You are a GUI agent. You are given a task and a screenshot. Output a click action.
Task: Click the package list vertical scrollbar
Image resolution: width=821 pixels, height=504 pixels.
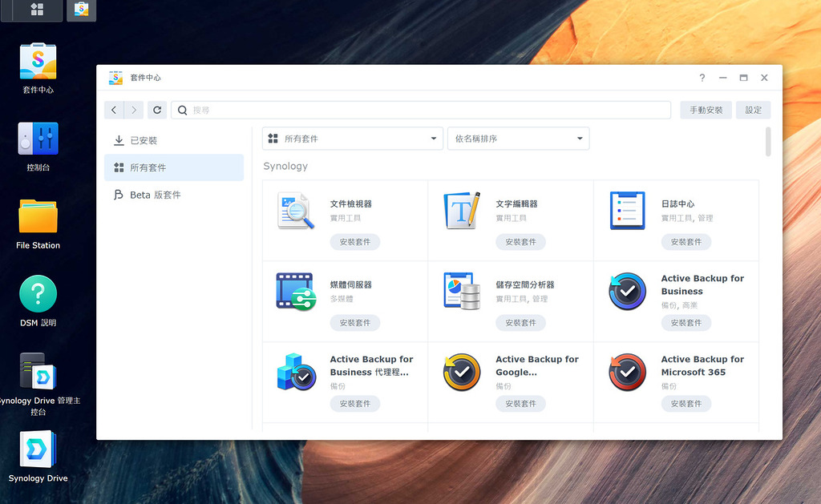point(768,142)
